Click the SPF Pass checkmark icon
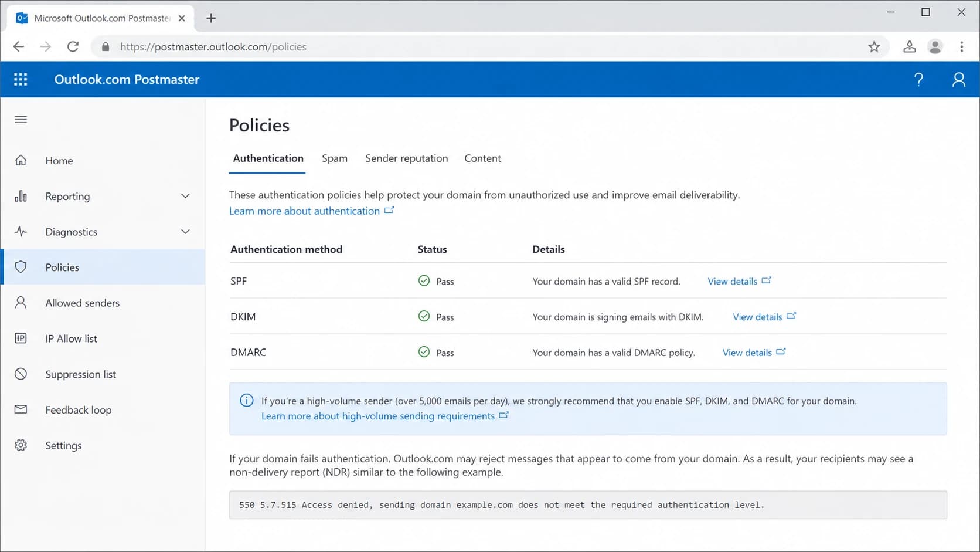The width and height of the screenshot is (980, 552). (x=424, y=281)
